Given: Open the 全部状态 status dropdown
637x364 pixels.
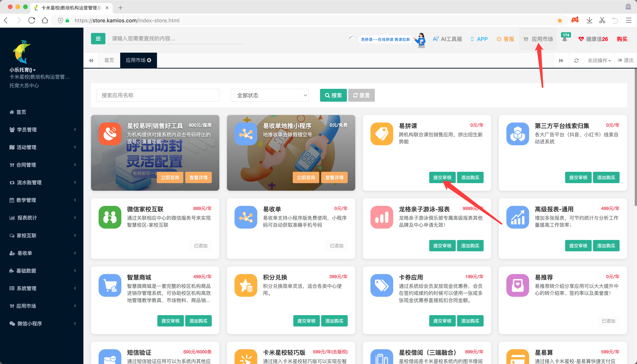Looking at the screenshot, I should point(269,95).
